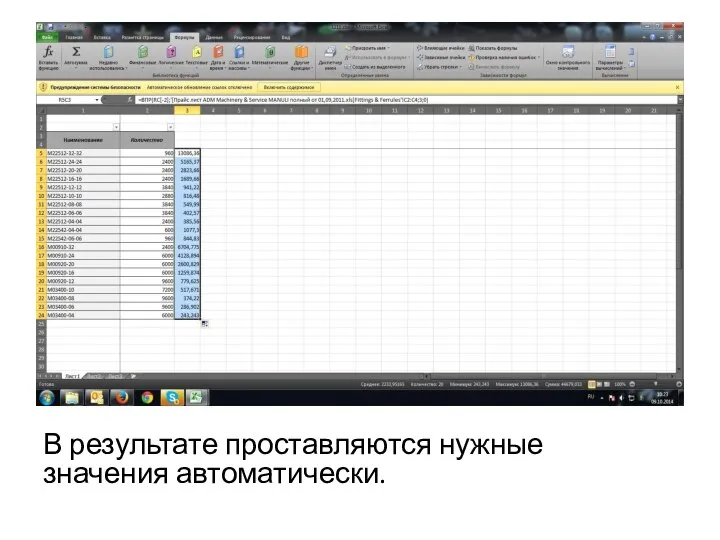
Task: Click Create from Selection in ribbon
Action: [x=375, y=67]
